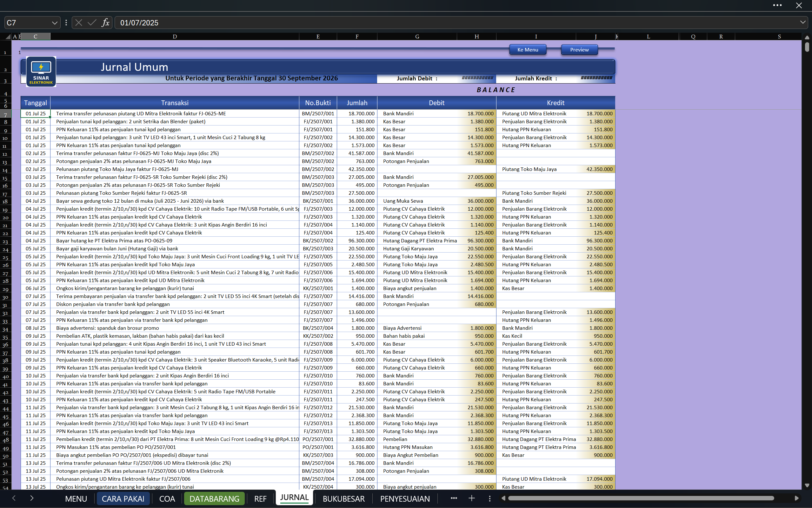The height and width of the screenshot is (508, 812).
Task: Cancel formula entry with the X icon
Action: (x=78, y=23)
